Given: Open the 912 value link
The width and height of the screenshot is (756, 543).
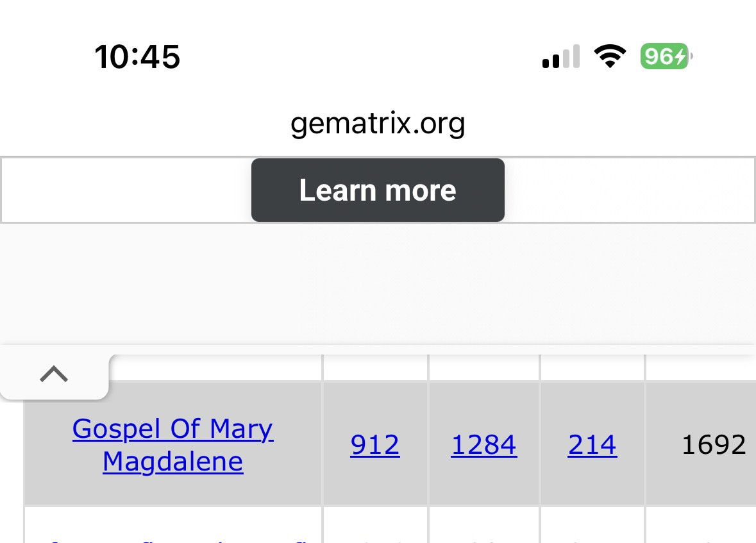Looking at the screenshot, I should (x=375, y=445).
